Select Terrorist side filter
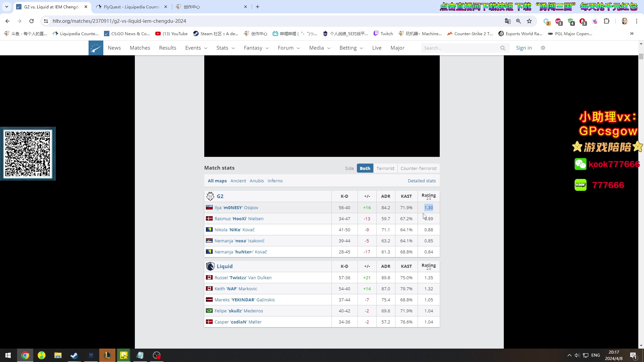Image resolution: width=644 pixels, height=362 pixels. click(385, 168)
